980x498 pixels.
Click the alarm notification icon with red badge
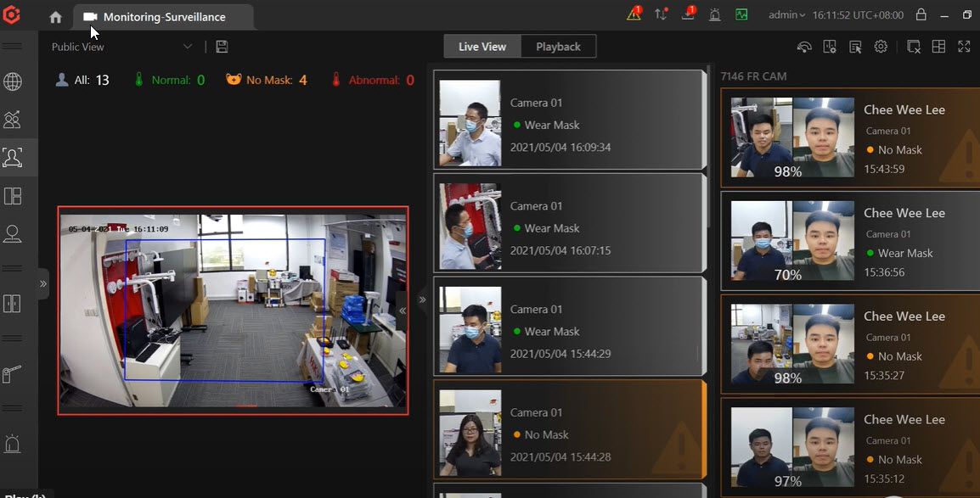[x=633, y=14]
